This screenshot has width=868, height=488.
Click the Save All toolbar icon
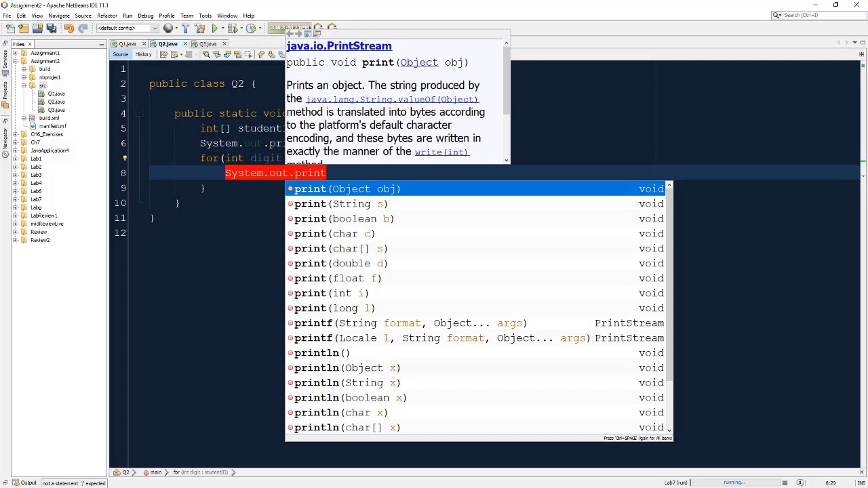[x=51, y=28]
